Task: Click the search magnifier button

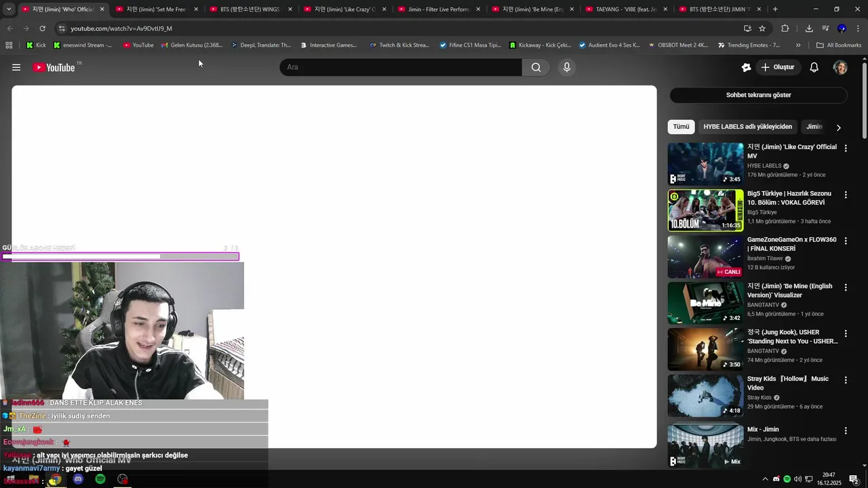Action: (536, 67)
